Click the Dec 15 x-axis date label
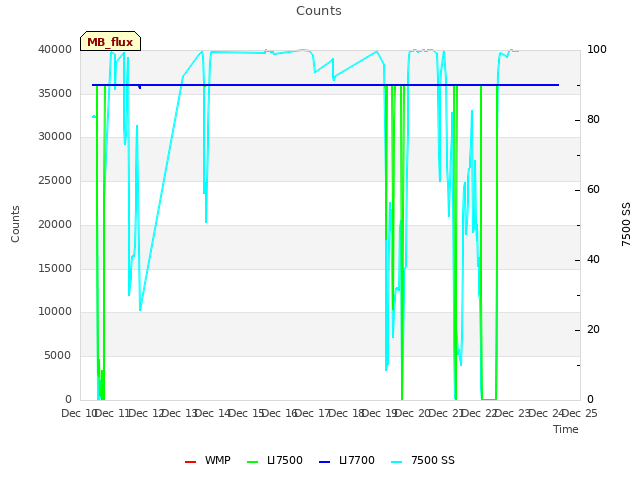Viewport: 640px width, 480px height. pyautogui.click(x=245, y=413)
